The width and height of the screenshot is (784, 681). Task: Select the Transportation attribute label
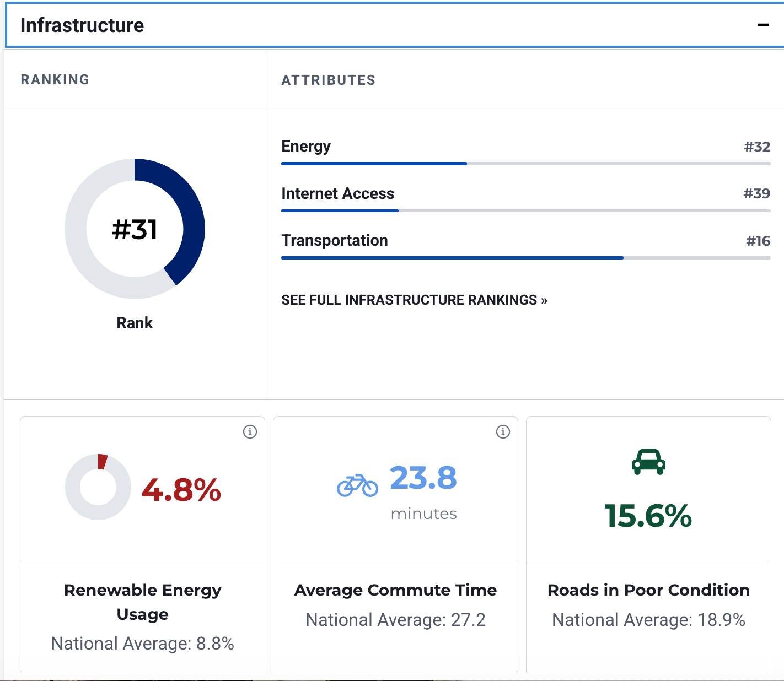pos(335,240)
